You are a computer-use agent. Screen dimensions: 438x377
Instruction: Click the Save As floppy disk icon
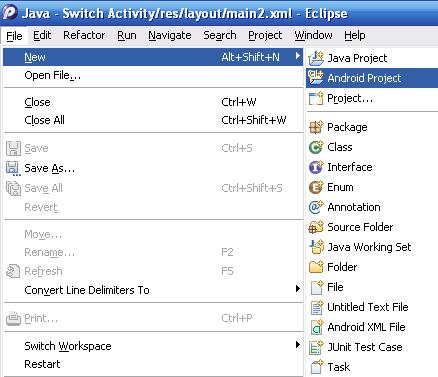tap(13, 168)
